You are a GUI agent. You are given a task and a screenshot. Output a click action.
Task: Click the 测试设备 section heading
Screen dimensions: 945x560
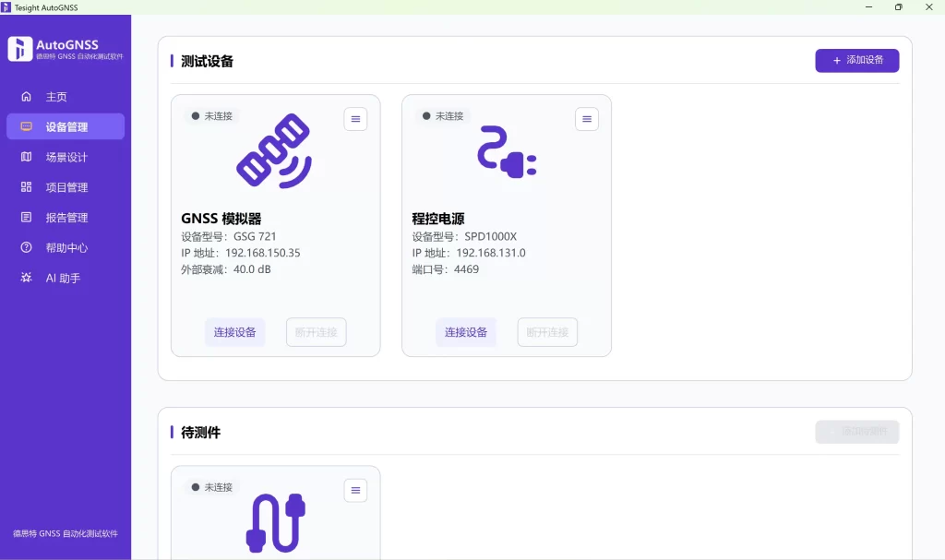(x=207, y=61)
